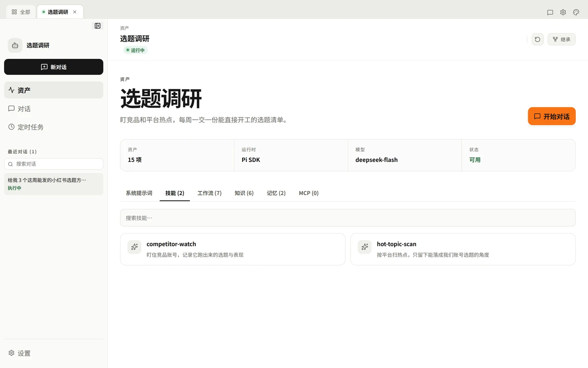
Task: Open the 知识 (6) tab
Action: point(244,193)
